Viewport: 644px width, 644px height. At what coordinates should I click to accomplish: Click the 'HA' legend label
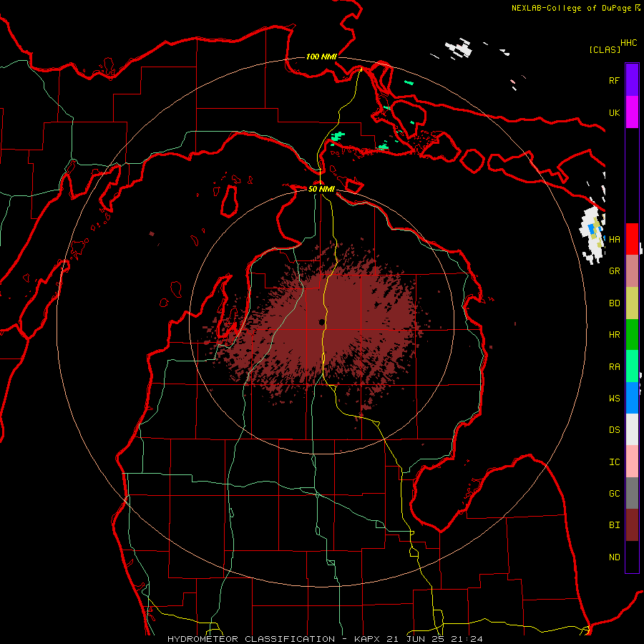(614, 239)
